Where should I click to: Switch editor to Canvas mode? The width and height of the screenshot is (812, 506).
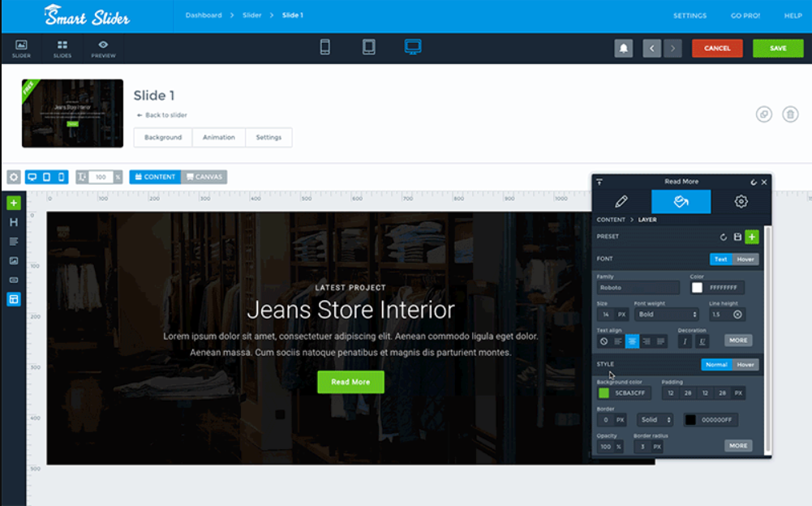click(x=204, y=177)
